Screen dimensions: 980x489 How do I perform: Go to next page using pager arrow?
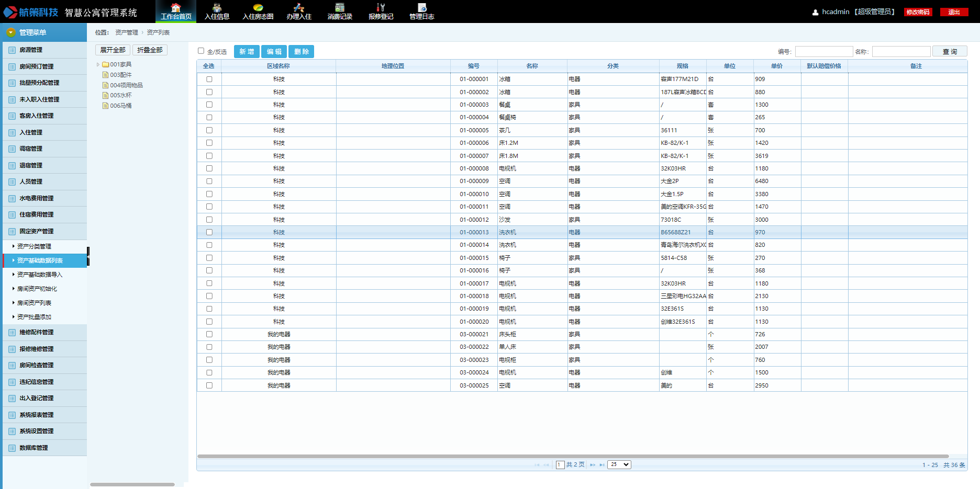pos(593,465)
